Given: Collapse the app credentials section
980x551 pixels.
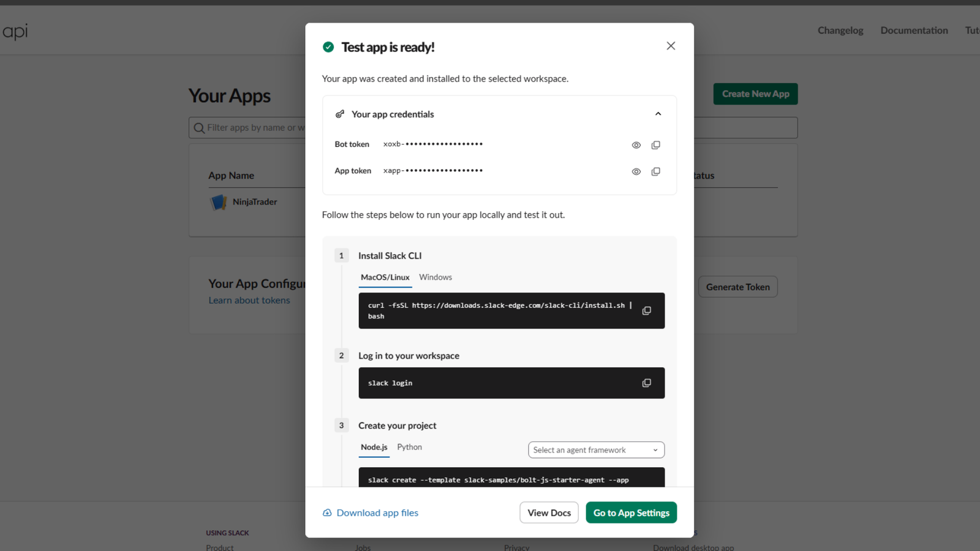Looking at the screenshot, I should coord(658,114).
